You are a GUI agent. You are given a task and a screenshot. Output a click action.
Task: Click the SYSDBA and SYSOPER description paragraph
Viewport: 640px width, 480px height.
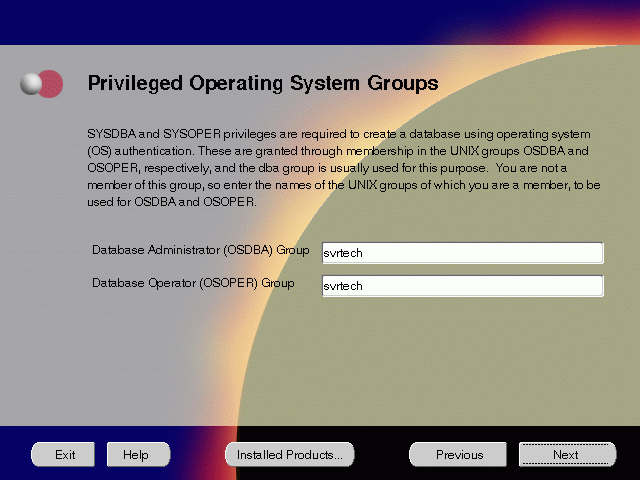(x=344, y=168)
